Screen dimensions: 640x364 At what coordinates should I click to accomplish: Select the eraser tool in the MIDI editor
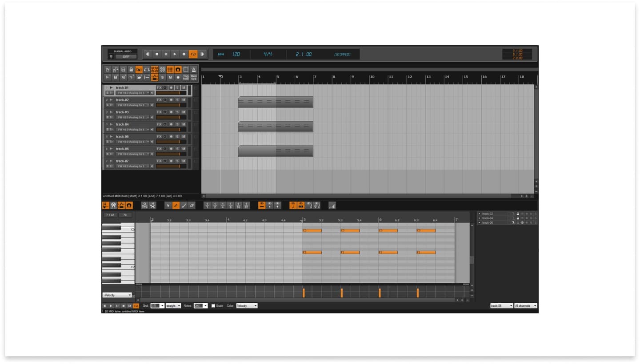[191, 205]
